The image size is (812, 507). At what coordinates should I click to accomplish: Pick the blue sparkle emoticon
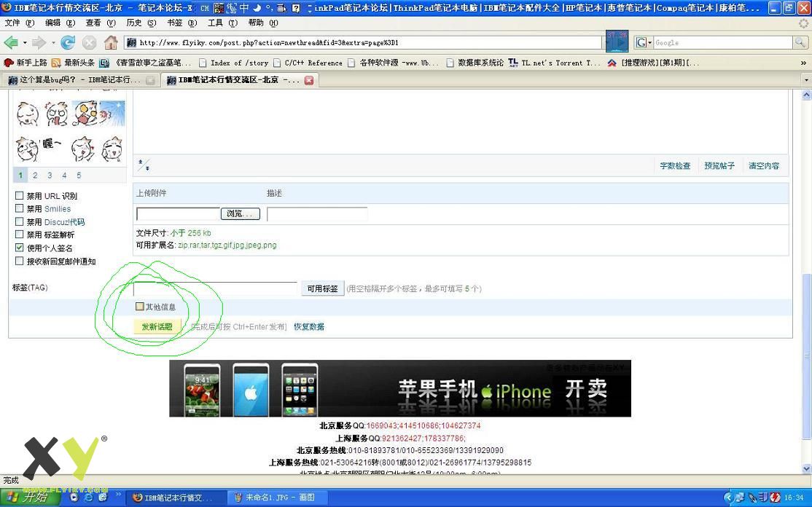(x=112, y=114)
